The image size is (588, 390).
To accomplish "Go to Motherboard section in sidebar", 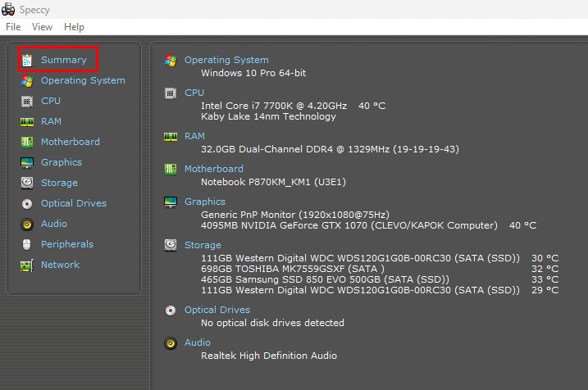I will (71, 142).
